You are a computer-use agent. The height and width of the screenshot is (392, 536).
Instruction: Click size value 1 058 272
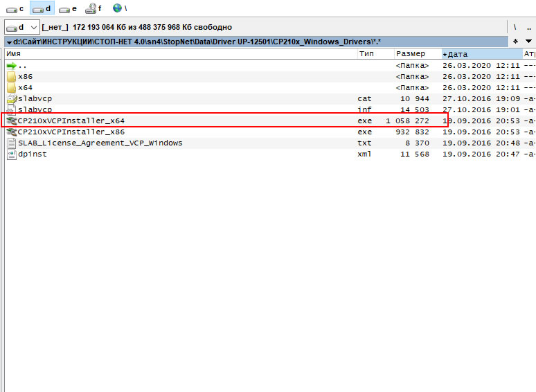[x=407, y=121]
